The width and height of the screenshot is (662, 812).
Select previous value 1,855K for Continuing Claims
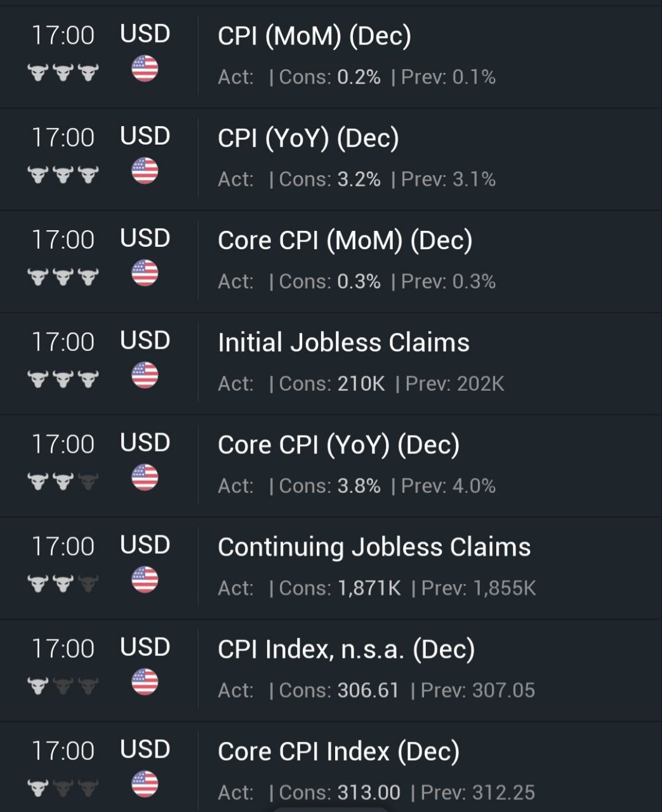pyautogui.click(x=505, y=588)
